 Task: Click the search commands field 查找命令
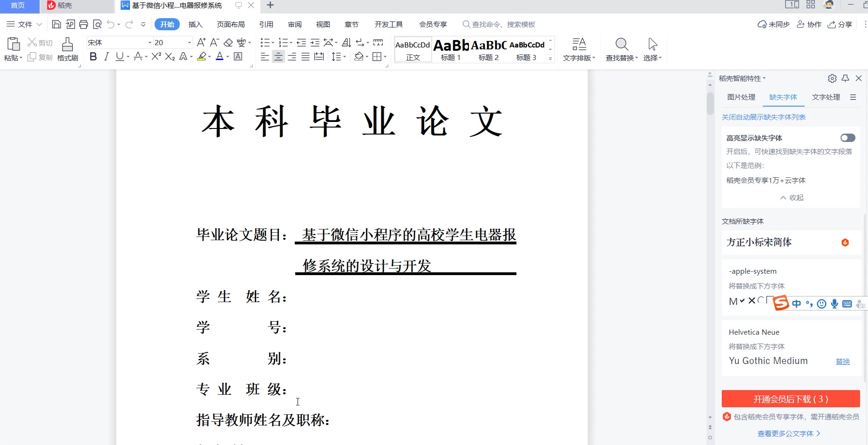coord(499,24)
